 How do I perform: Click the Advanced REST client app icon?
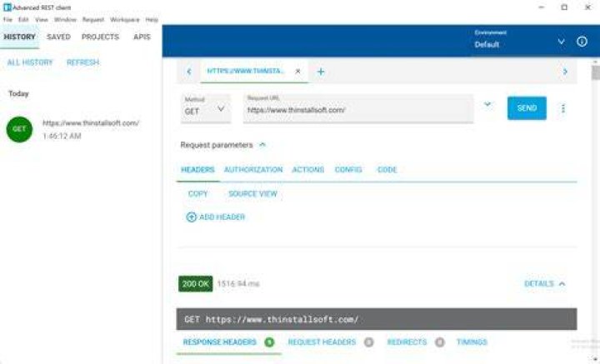pyautogui.click(x=7, y=7)
